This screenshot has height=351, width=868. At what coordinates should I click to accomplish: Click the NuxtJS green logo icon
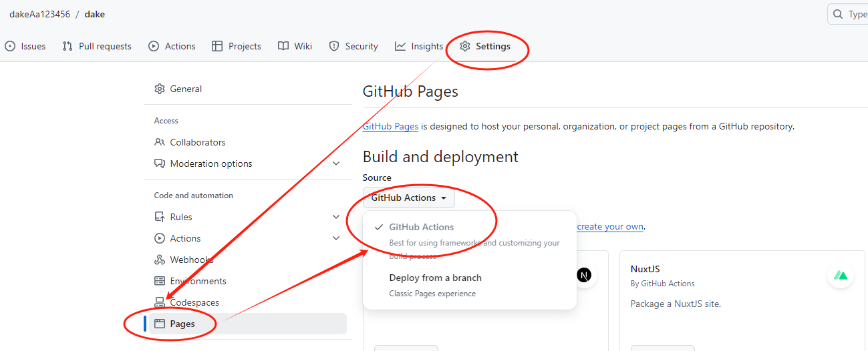841,276
